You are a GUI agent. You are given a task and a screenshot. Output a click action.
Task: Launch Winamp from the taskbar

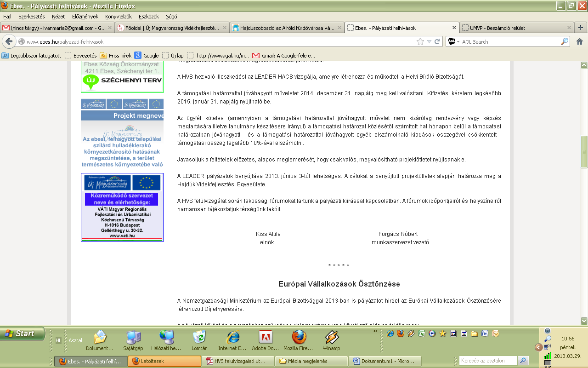331,340
